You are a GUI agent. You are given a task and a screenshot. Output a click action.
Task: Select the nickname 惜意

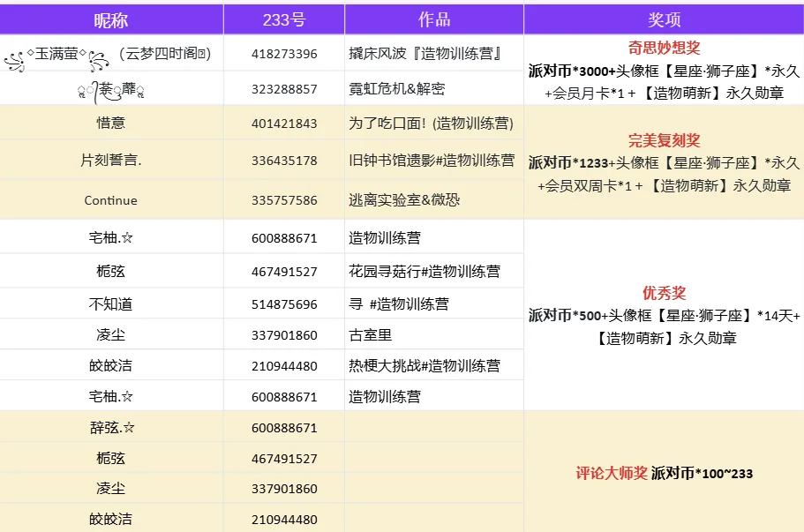click(x=110, y=123)
